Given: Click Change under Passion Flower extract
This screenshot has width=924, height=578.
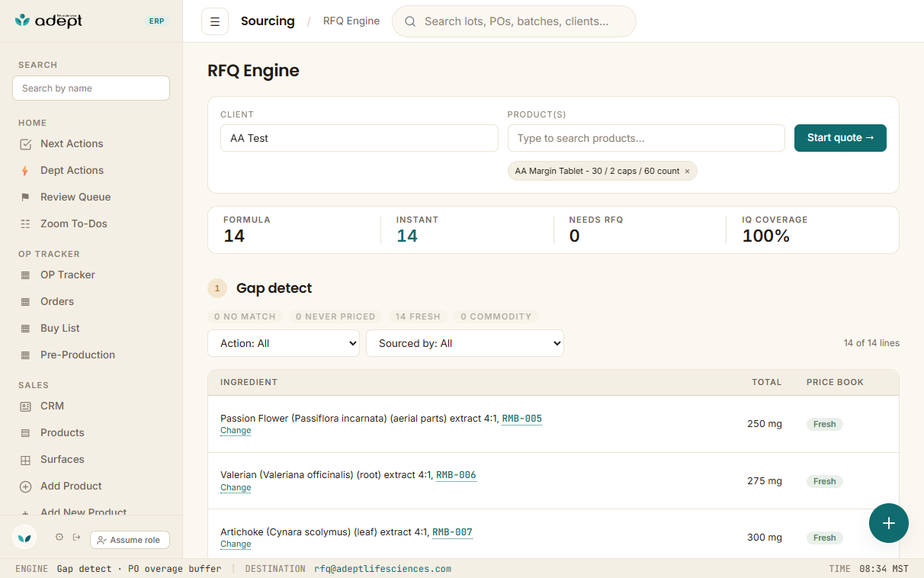Looking at the screenshot, I should point(236,431).
